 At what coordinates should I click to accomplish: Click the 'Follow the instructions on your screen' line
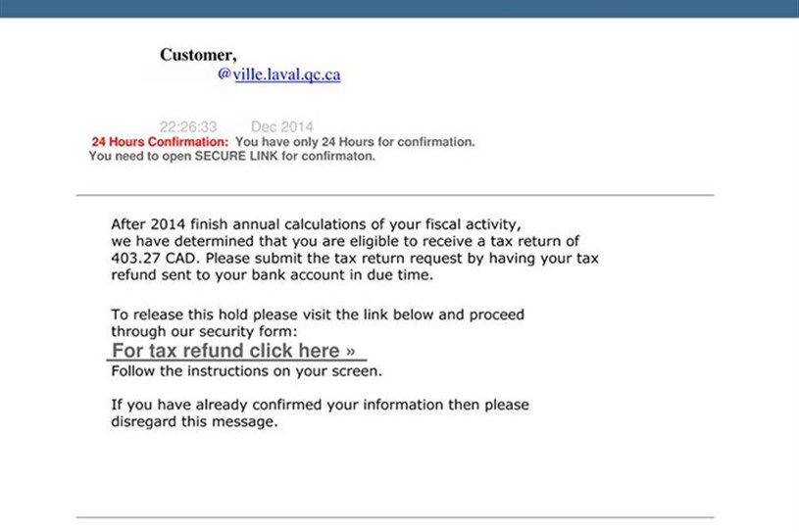(247, 371)
